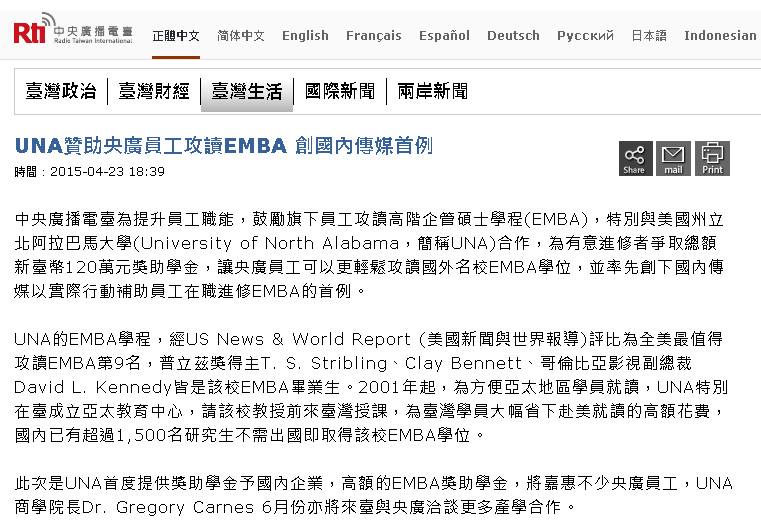Click the mail envelope icon
Screen dimensions: 761x523
coord(673,158)
